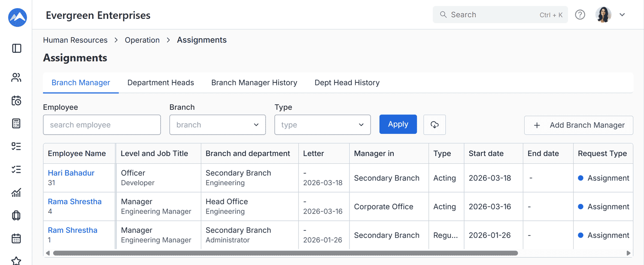Open the calendar-clock icon in sidebar
Screen dimensions: 644x265
pyautogui.click(x=16, y=101)
